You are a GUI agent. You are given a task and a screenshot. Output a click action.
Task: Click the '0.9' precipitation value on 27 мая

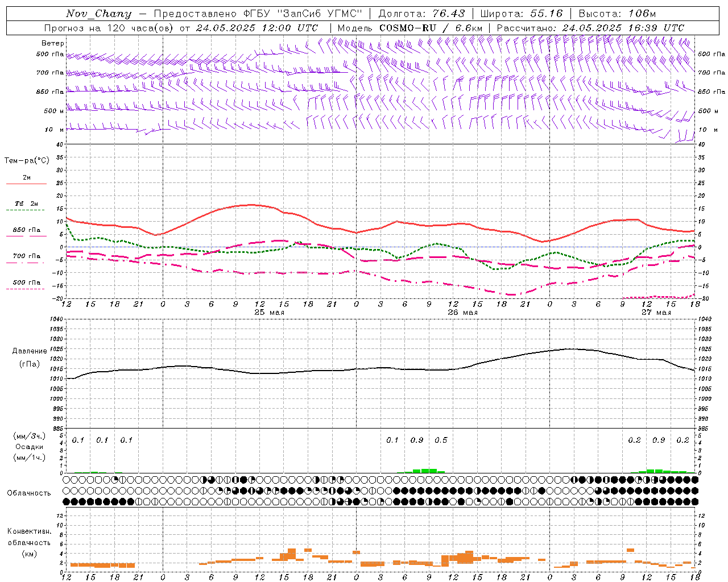tap(659, 440)
